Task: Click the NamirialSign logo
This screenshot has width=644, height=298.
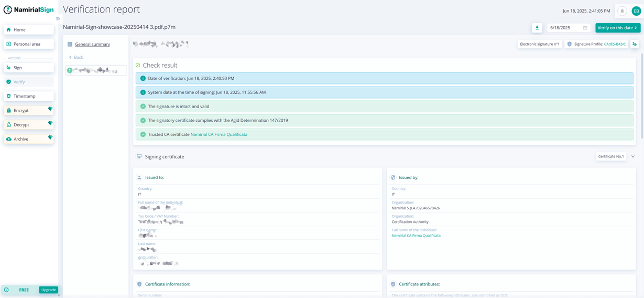Action: point(29,9)
